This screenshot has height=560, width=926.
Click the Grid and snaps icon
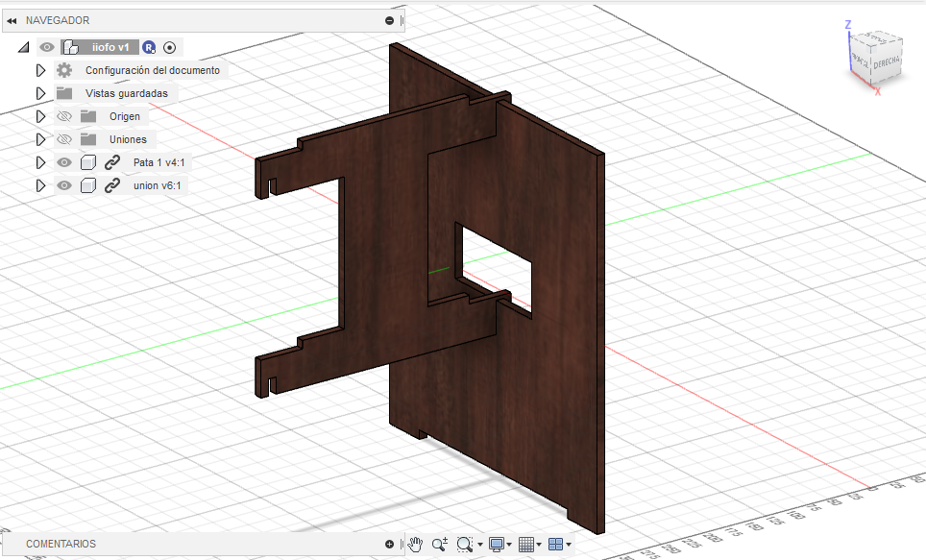point(526,544)
